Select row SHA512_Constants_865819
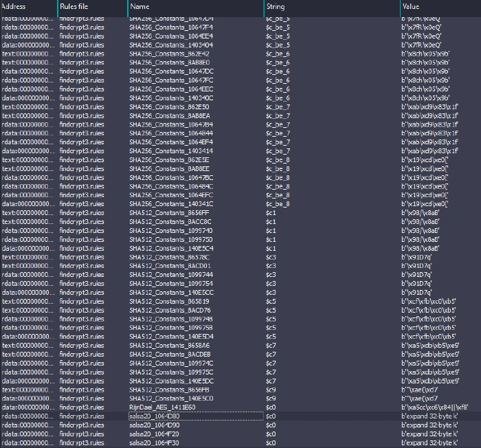Screen dimensions: 481x448 tap(240, 302)
